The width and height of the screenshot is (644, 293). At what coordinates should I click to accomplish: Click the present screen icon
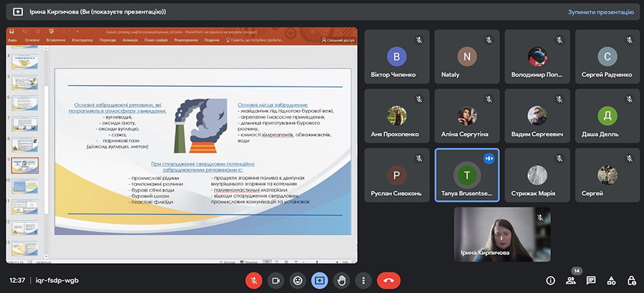point(319,280)
